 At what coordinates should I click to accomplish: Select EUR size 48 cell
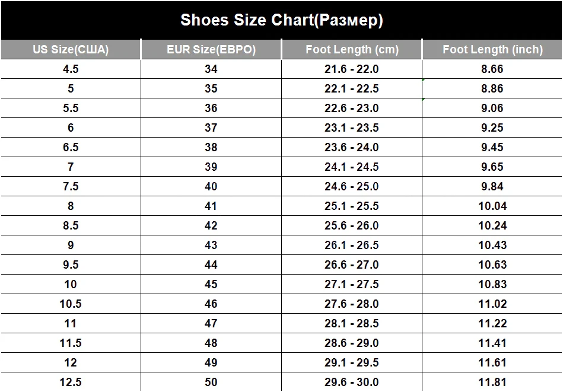pos(211,343)
